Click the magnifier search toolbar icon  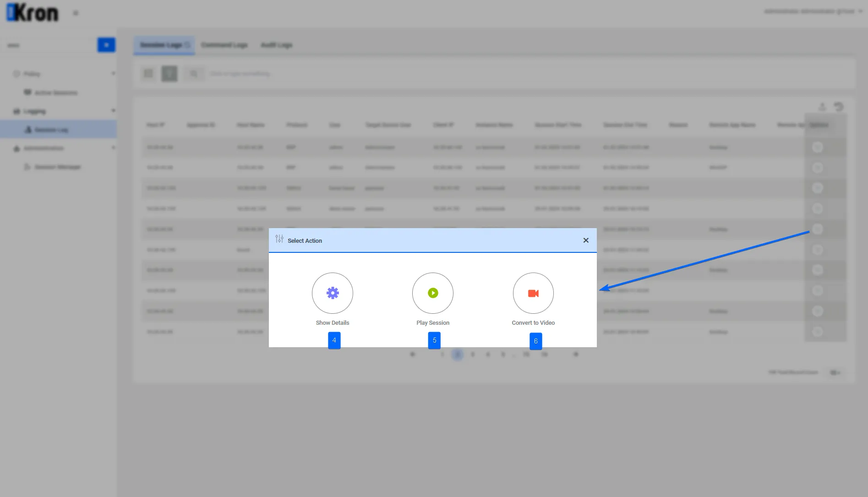tap(194, 73)
